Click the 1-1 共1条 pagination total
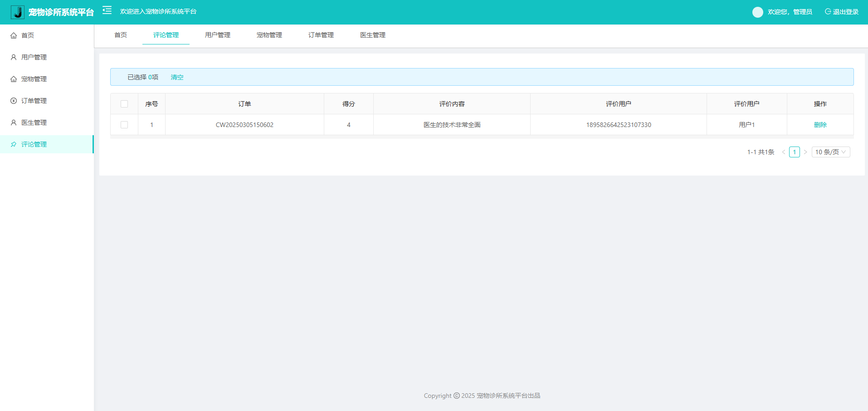This screenshot has width=868, height=411. click(x=761, y=152)
